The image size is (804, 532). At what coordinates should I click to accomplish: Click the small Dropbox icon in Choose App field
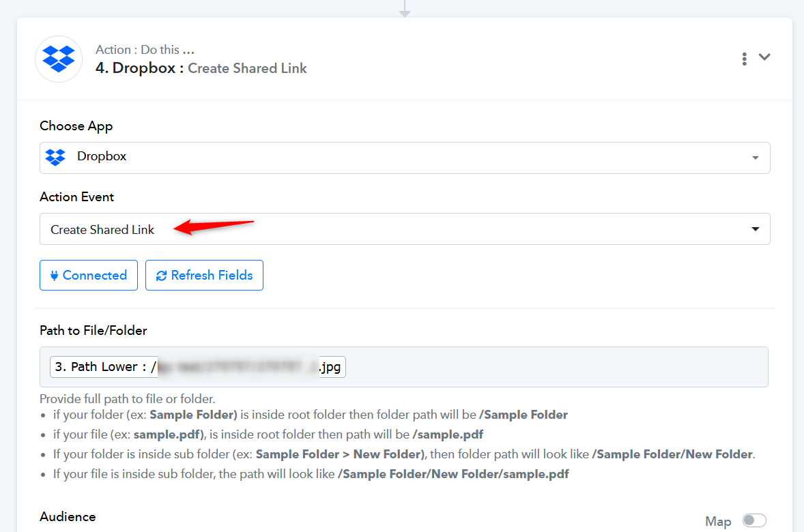coord(55,157)
